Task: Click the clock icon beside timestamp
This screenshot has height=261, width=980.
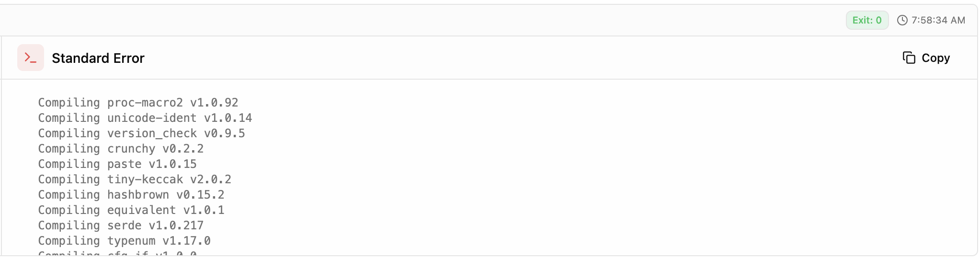Action: (x=902, y=20)
